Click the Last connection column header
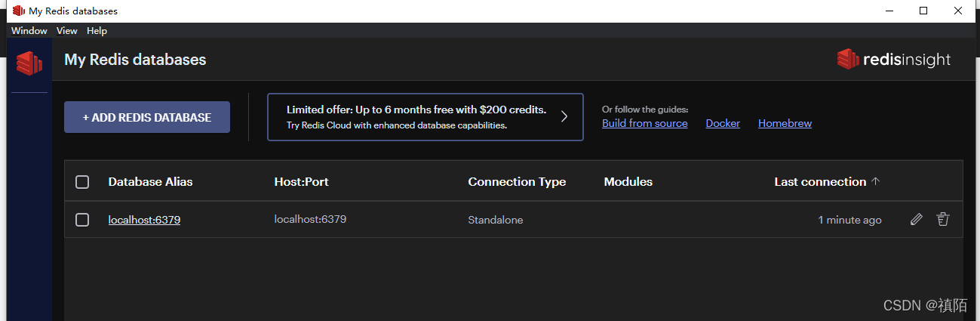The height and width of the screenshot is (321, 980). (820, 182)
